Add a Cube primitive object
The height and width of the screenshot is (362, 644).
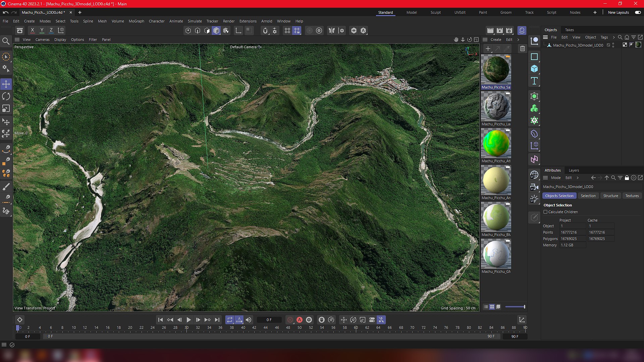(x=534, y=69)
